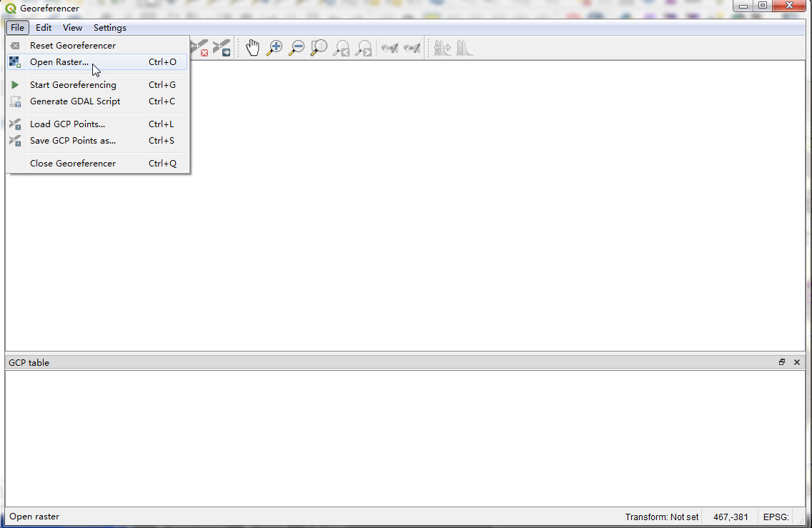Image resolution: width=812 pixels, height=528 pixels.
Task: Minimize the Georeferencer window
Action: pyautogui.click(x=743, y=6)
